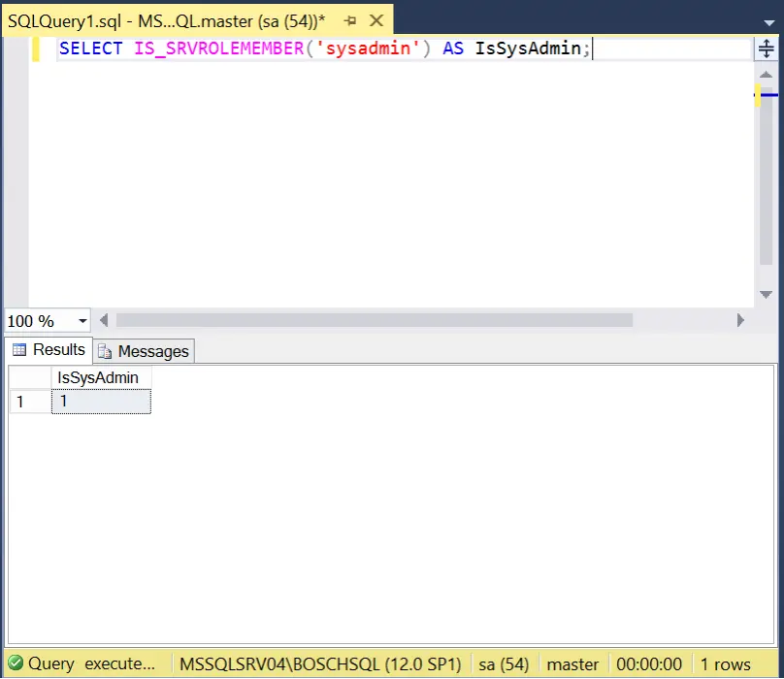The width and height of the screenshot is (784, 679).
Task: Click the editor vertical scrollbar thumb
Action: coord(766,175)
